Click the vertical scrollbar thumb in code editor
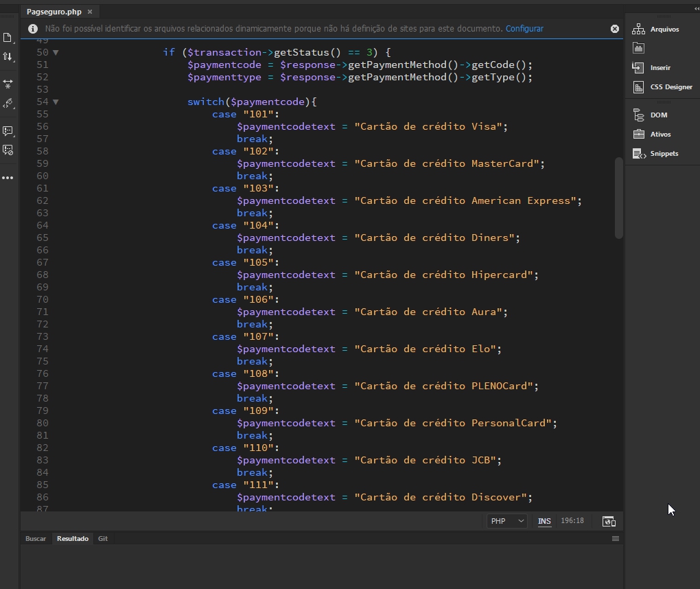The height and width of the screenshot is (589, 700). click(619, 198)
